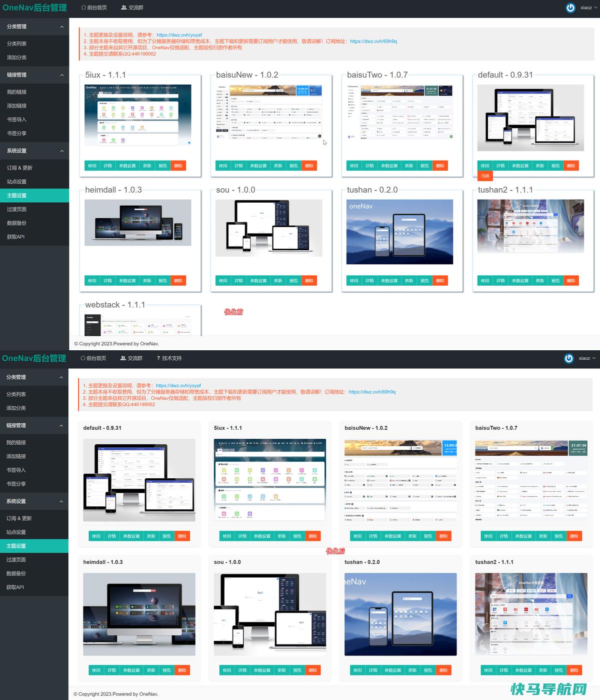The image size is (600, 700).
Task: Open link dwz.ovh/yoyaf in lower notice
Action: click(178, 386)
